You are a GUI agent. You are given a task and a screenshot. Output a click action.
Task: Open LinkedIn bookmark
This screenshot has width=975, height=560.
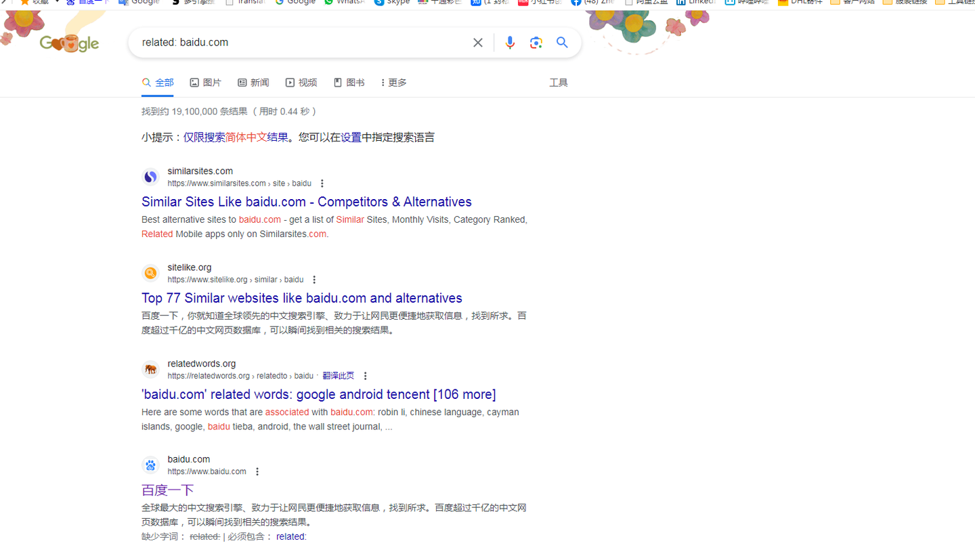point(695,4)
